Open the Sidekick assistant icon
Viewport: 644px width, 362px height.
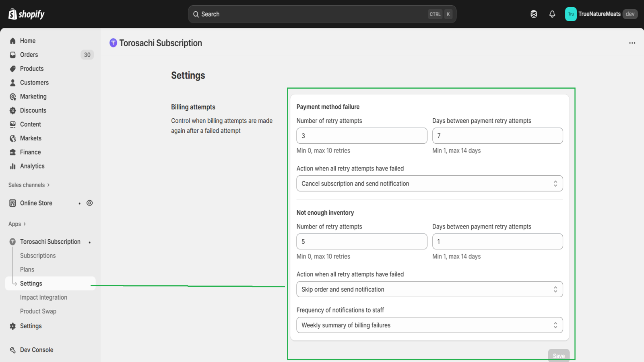534,14
